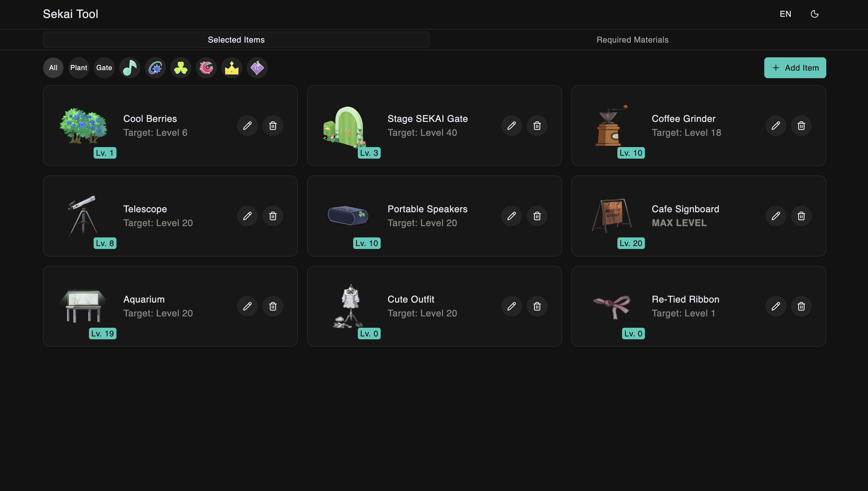Click the Aquarium name
Screen dimensions: 868x491
tap(144, 299)
